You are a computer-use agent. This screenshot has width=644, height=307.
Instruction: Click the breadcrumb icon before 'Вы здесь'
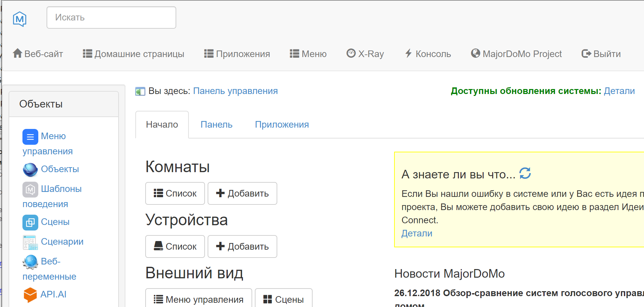(140, 91)
